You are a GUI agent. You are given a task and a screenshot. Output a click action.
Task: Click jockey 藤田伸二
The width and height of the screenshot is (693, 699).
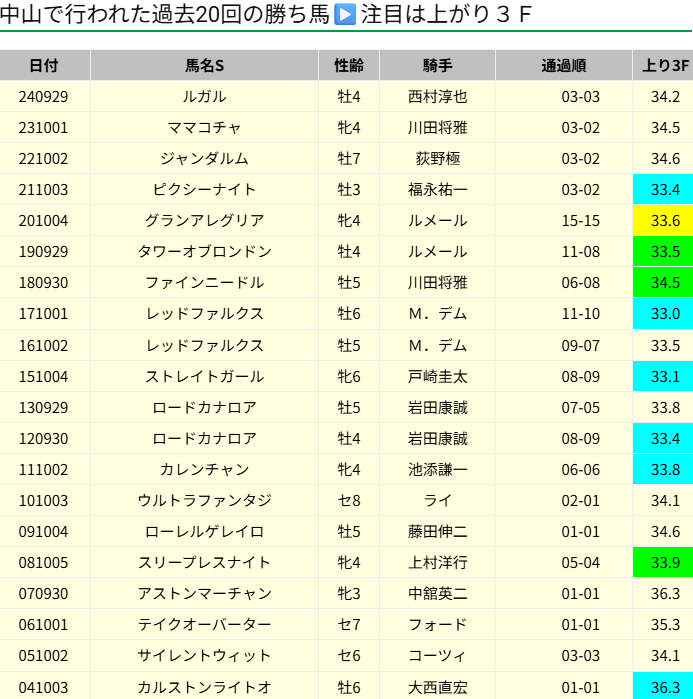(x=437, y=531)
